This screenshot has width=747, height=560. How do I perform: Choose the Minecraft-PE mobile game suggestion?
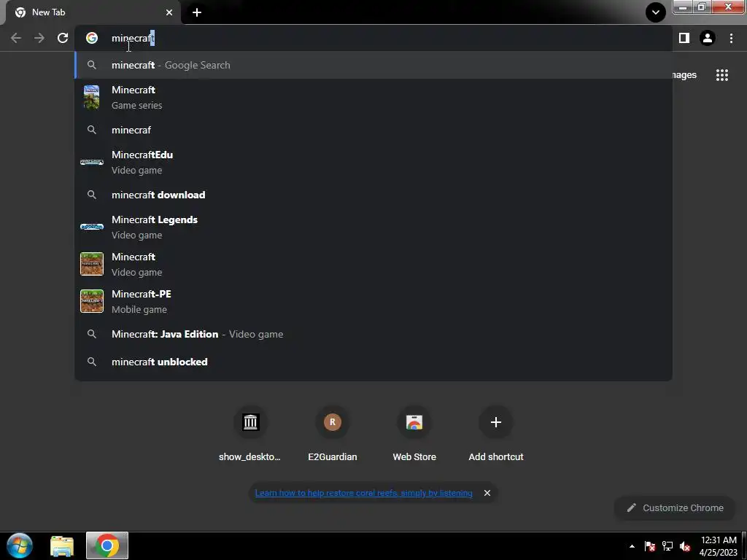(x=373, y=301)
